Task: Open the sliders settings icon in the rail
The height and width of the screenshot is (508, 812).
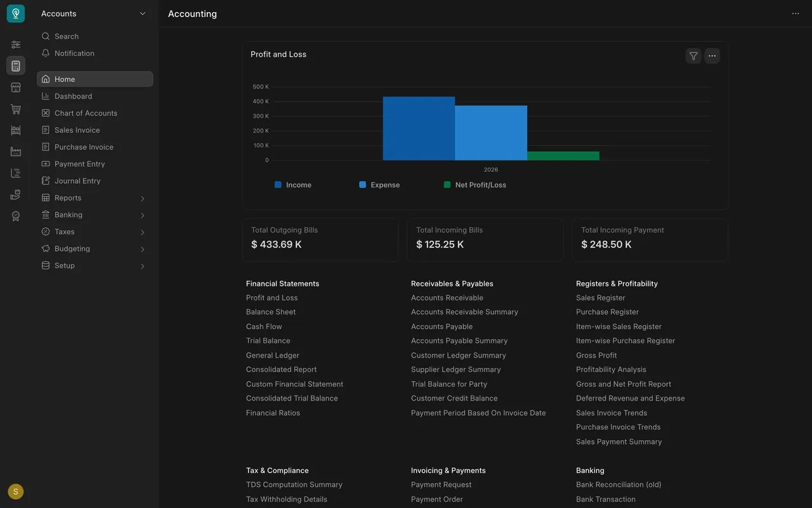Action: click(16, 44)
